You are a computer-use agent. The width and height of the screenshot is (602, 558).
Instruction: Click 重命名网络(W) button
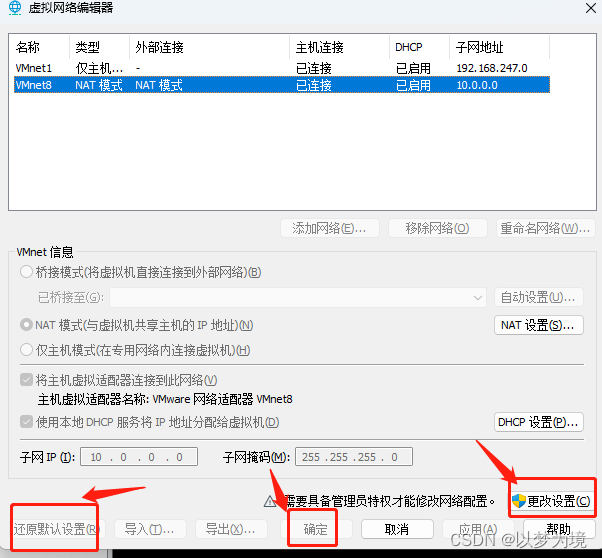545,228
